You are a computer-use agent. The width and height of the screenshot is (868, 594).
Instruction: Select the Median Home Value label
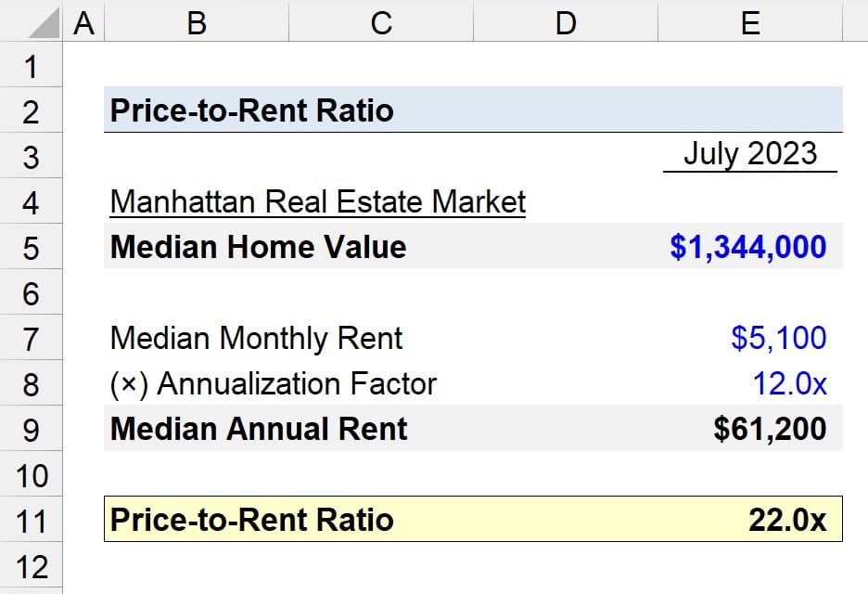pos(258,247)
